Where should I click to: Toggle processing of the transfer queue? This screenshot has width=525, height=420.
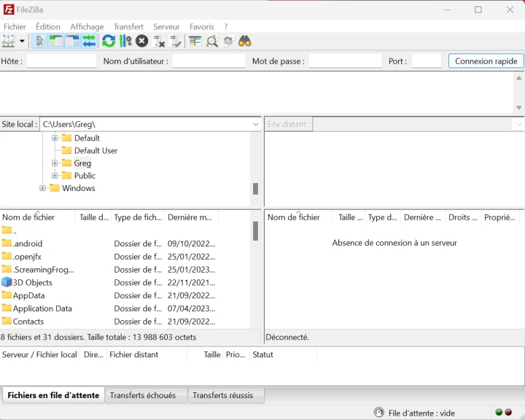[x=125, y=42]
